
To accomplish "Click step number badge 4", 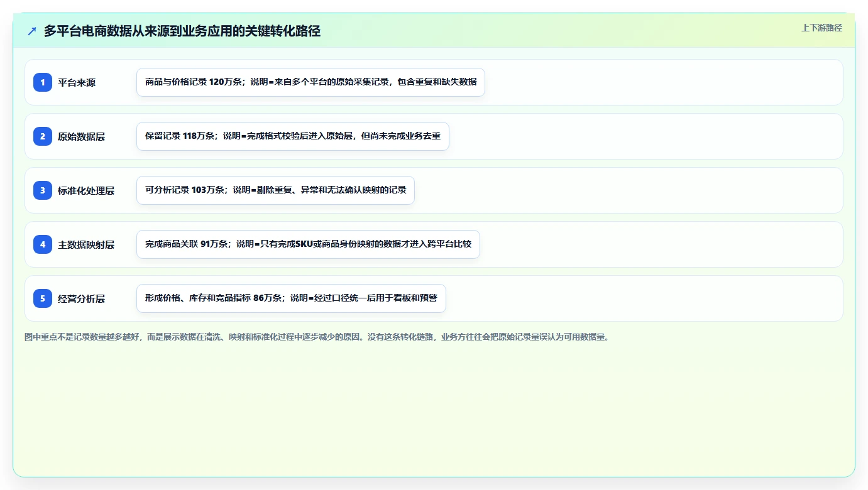I will click(43, 244).
